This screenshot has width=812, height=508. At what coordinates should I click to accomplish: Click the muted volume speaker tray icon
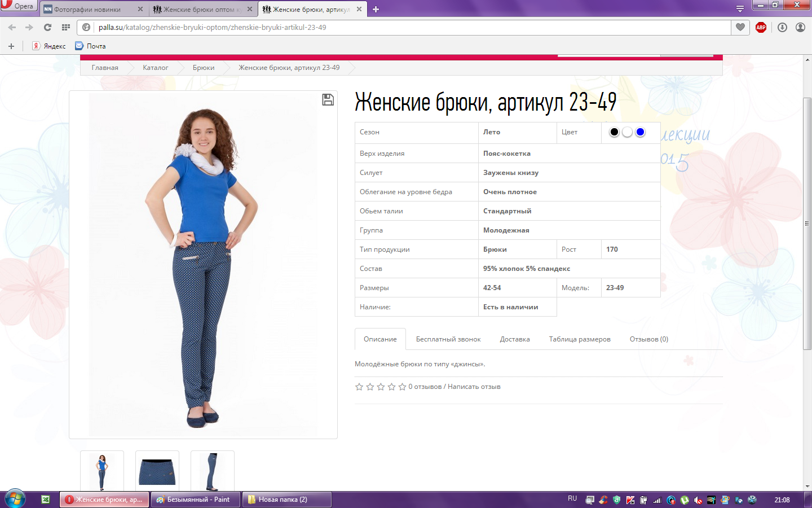(698, 500)
